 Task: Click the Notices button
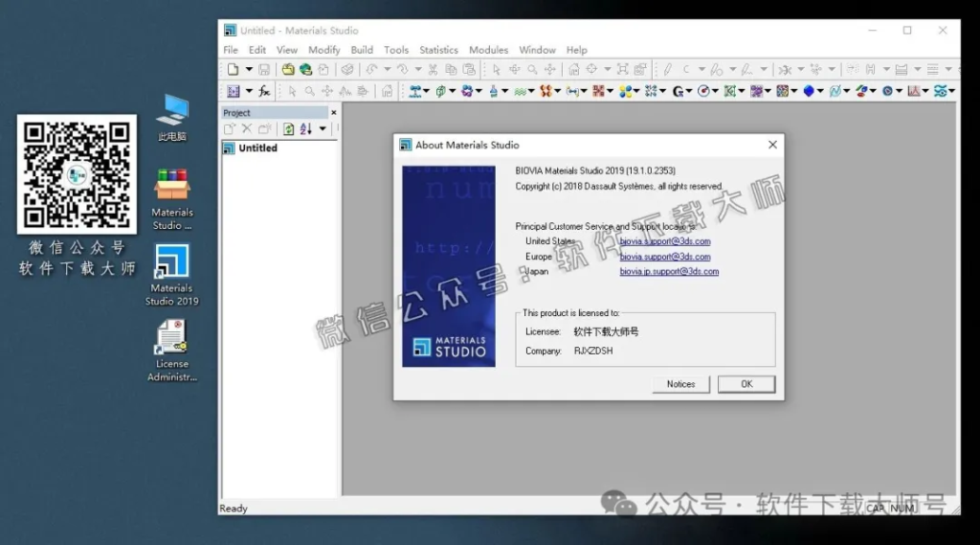[680, 384]
